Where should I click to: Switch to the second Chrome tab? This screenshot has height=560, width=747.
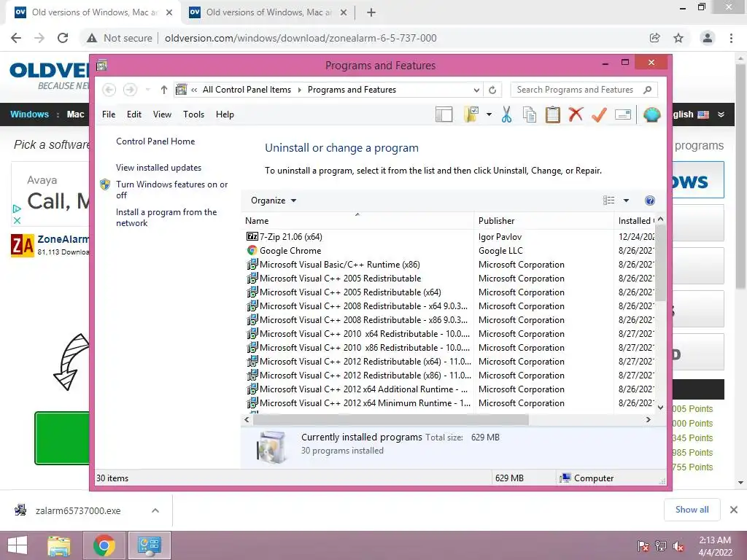268,12
